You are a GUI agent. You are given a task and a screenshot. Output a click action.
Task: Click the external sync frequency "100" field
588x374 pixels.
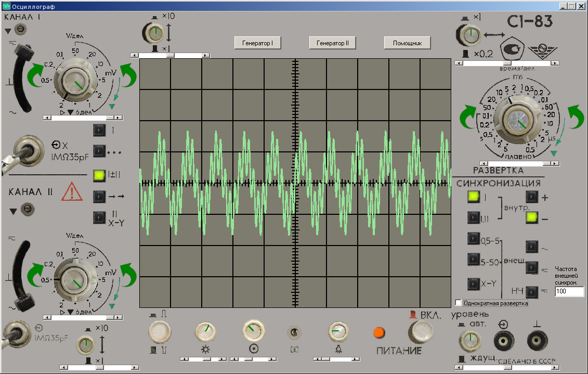point(569,292)
